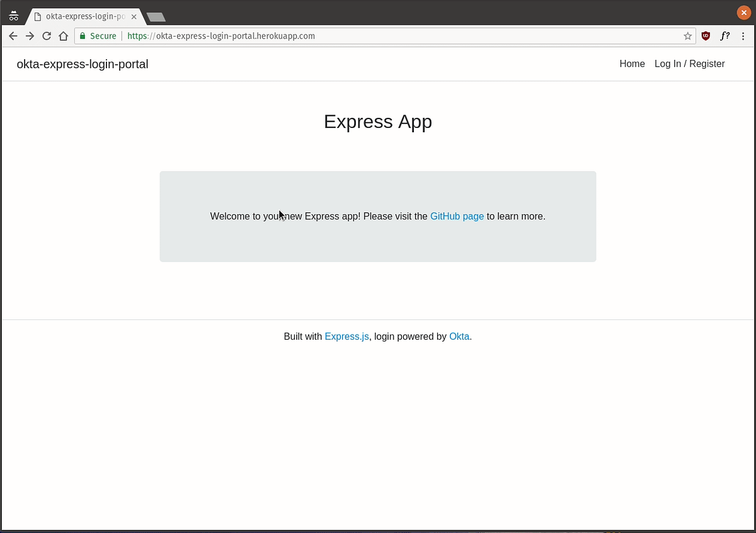Follow the Express.js footer link
This screenshot has width=756, height=533.
tap(346, 336)
